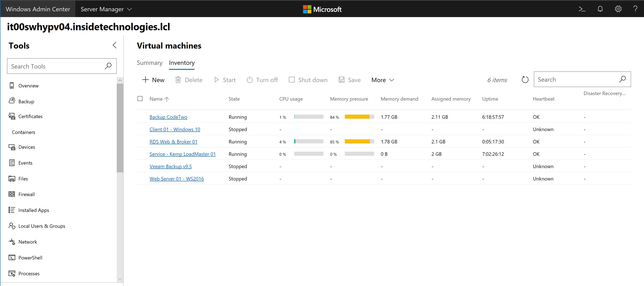Open the help question mark icon

pyautogui.click(x=635, y=9)
